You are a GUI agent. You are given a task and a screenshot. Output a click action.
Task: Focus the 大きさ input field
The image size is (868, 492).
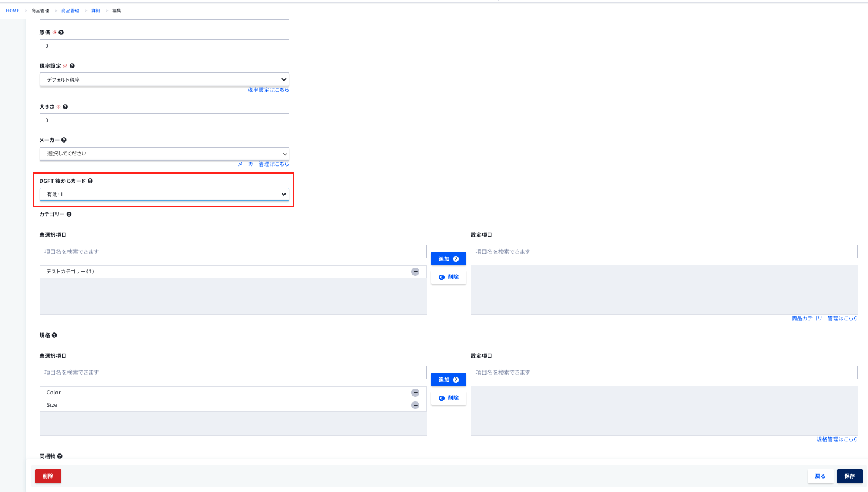point(164,120)
